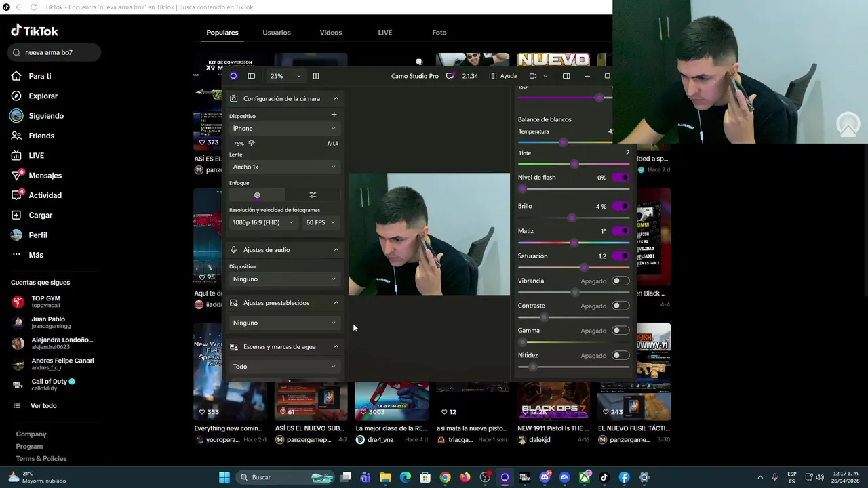Open the iPhone device dropdown
868x488 pixels.
tap(284, 128)
